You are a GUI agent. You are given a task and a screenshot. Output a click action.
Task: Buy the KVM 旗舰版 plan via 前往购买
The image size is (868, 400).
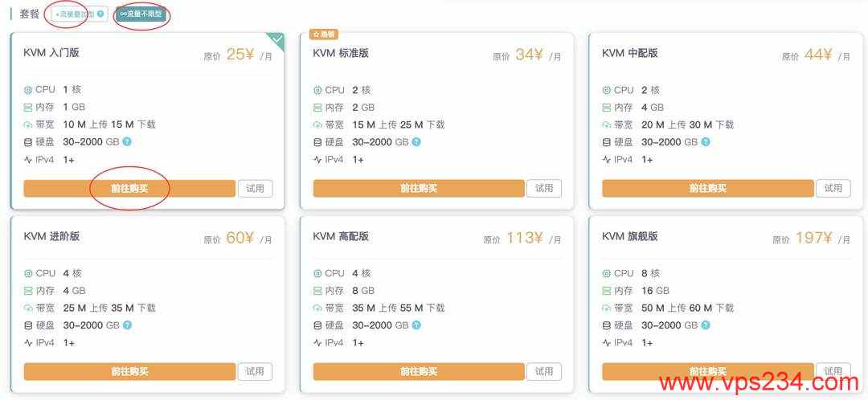pyautogui.click(x=707, y=372)
